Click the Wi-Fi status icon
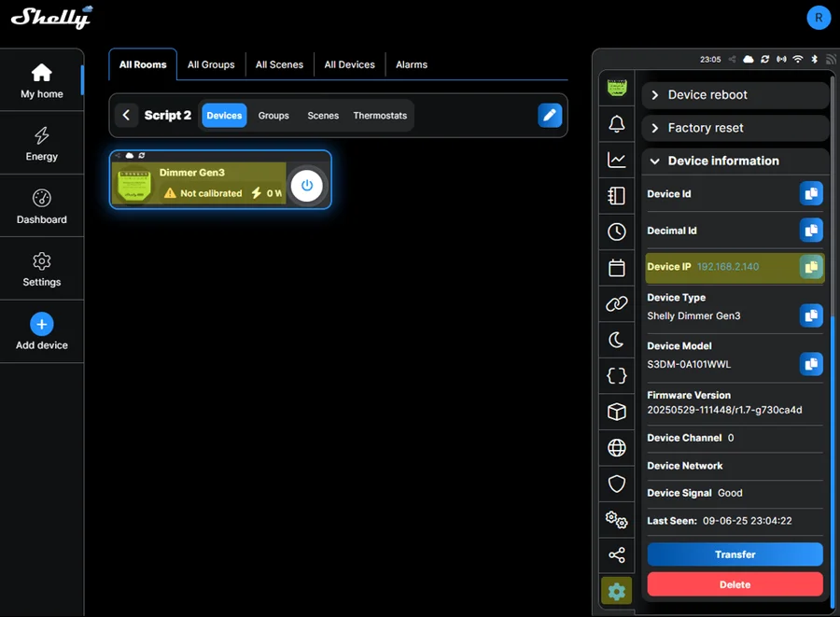 pyautogui.click(x=798, y=59)
